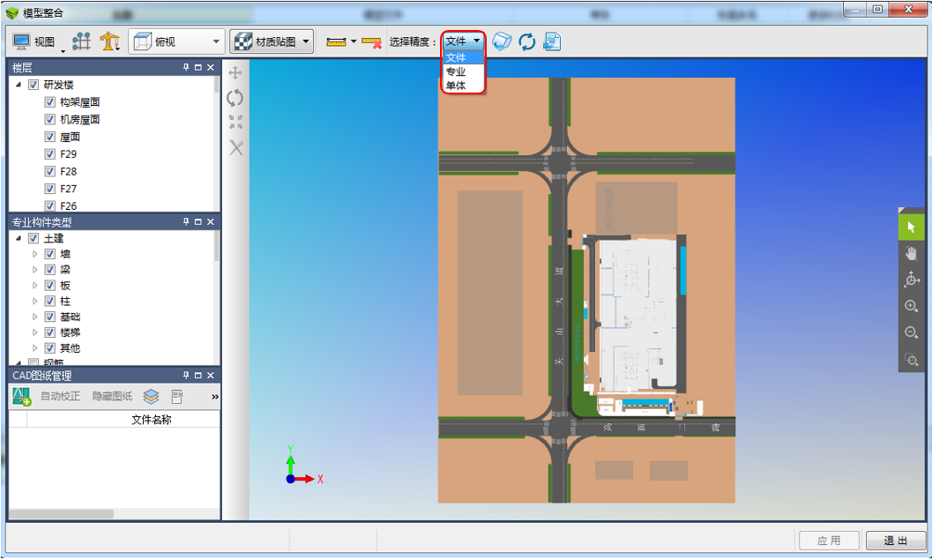Screen dimensions: 932x560
Task: Expand the 板 component node
Action: click(34, 286)
